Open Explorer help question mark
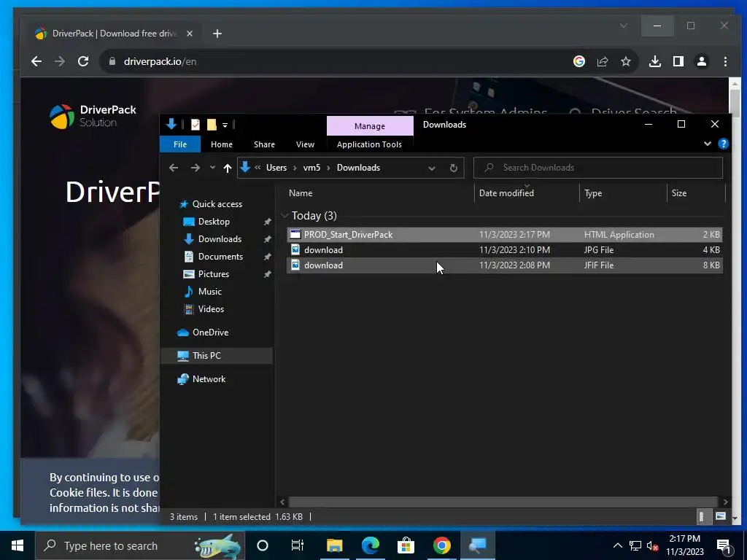Screen dimensions: 747x560 (723, 144)
